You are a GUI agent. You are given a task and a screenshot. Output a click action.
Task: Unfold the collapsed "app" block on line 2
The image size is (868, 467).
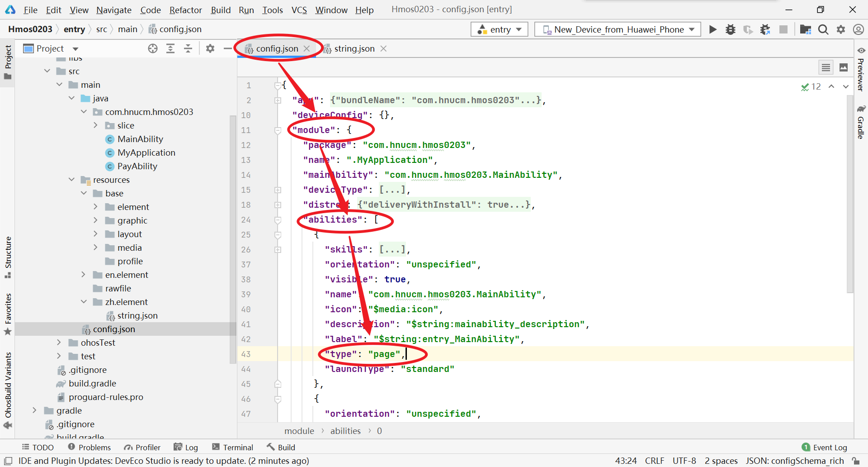coord(278,100)
